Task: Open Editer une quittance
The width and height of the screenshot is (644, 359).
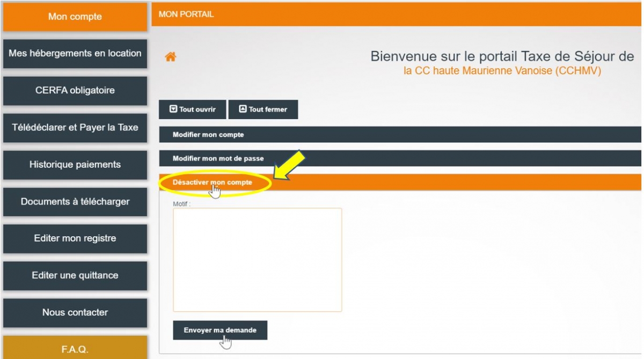Action: point(75,276)
